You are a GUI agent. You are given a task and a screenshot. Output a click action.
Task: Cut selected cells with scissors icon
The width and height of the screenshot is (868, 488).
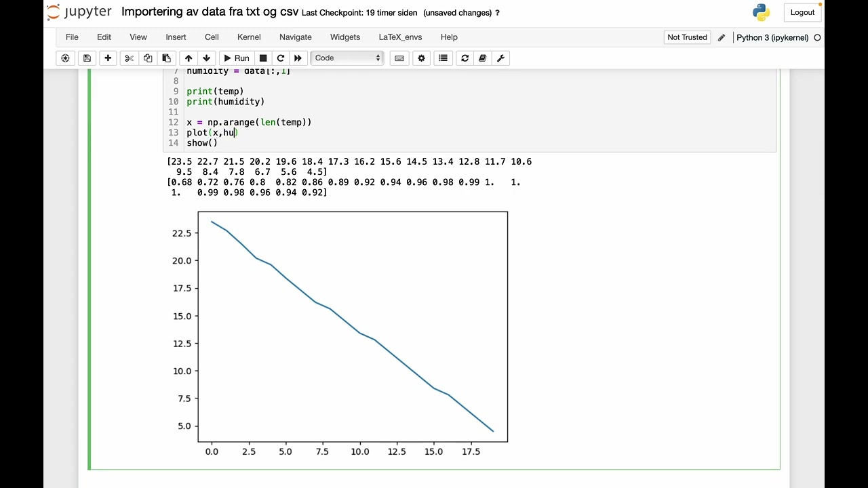coord(129,58)
